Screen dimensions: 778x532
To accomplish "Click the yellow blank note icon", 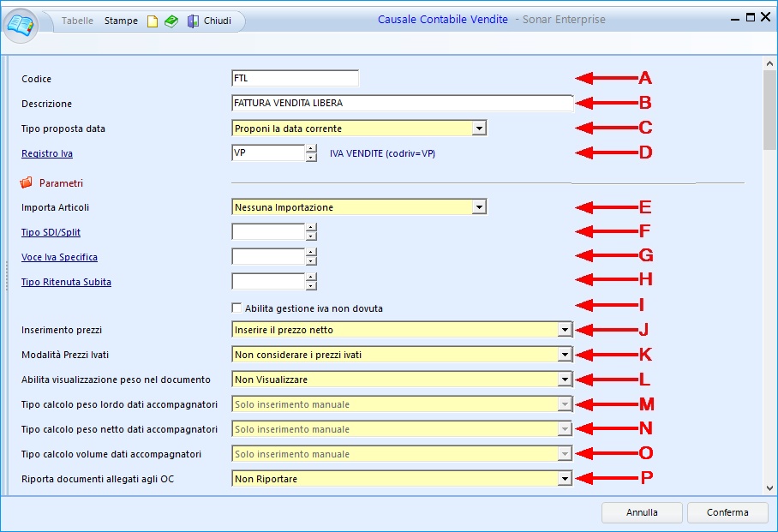I will (153, 21).
